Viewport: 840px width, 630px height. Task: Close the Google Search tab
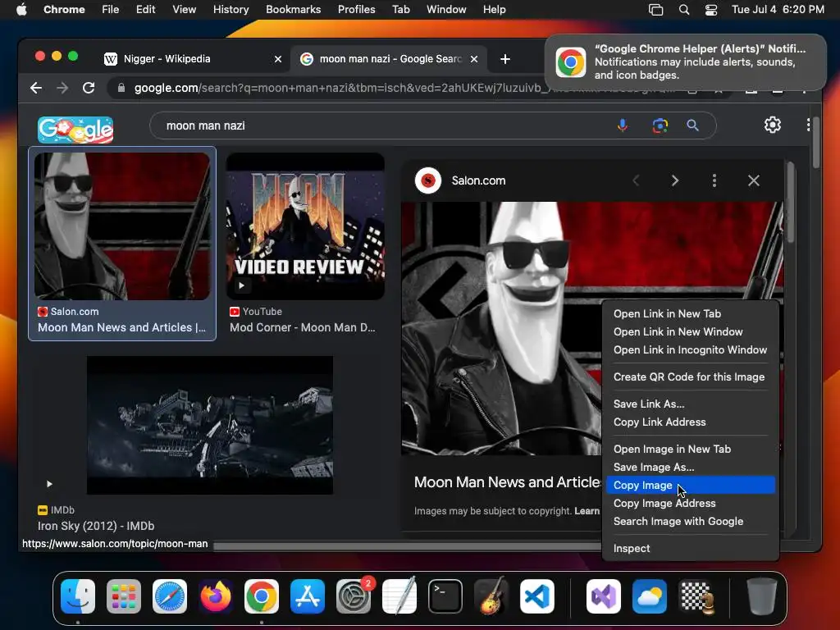(x=473, y=59)
